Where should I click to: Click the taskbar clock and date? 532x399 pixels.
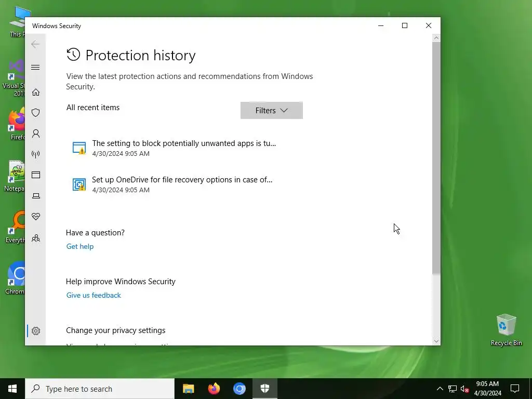(x=487, y=389)
